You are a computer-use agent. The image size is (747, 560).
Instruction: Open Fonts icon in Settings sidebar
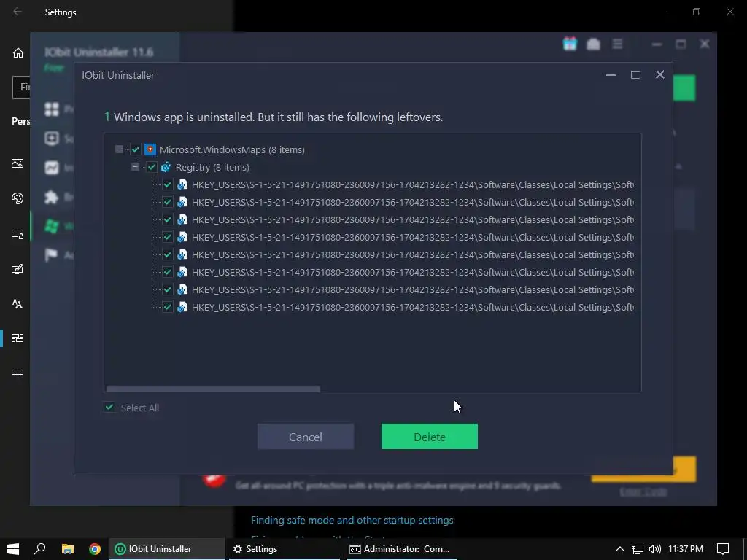18,303
